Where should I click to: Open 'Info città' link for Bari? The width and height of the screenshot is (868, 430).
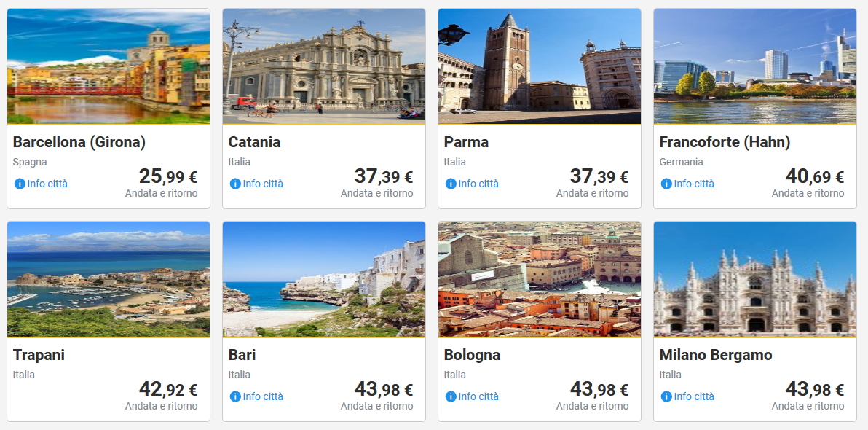coord(263,396)
